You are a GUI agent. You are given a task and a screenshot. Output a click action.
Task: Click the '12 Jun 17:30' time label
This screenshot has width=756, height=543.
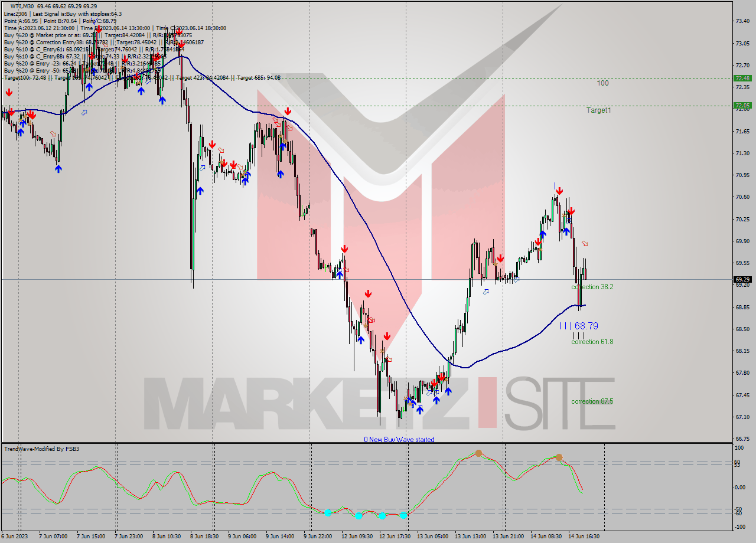(395, 537)
